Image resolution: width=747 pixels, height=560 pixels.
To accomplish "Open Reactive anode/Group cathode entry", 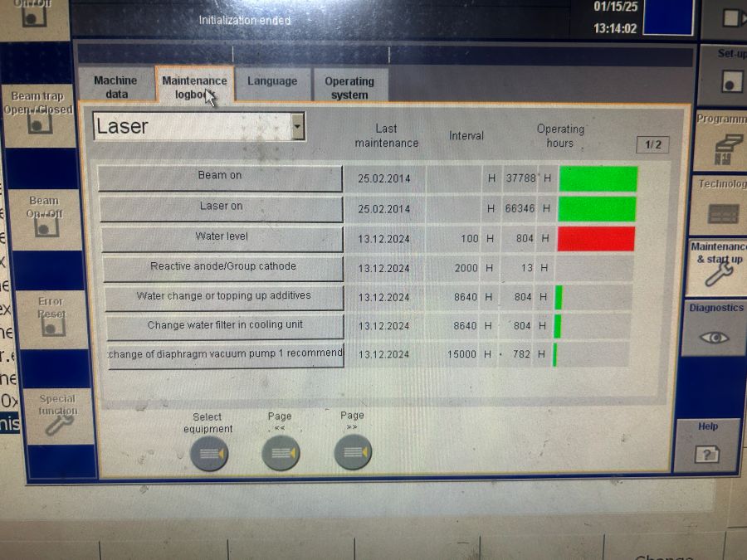I will pos(223,268).
